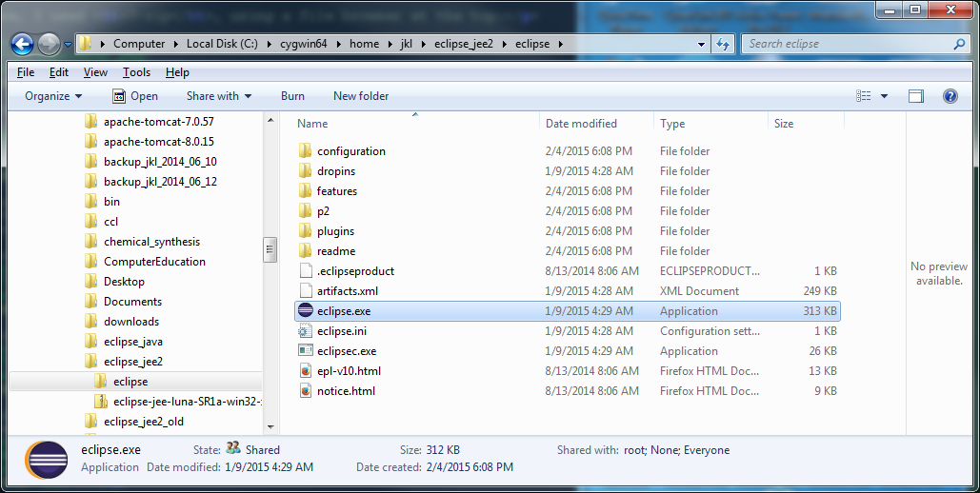980x493 pixels.
Task: Click the refresh icon beside address bar
Action: [723, 44]
